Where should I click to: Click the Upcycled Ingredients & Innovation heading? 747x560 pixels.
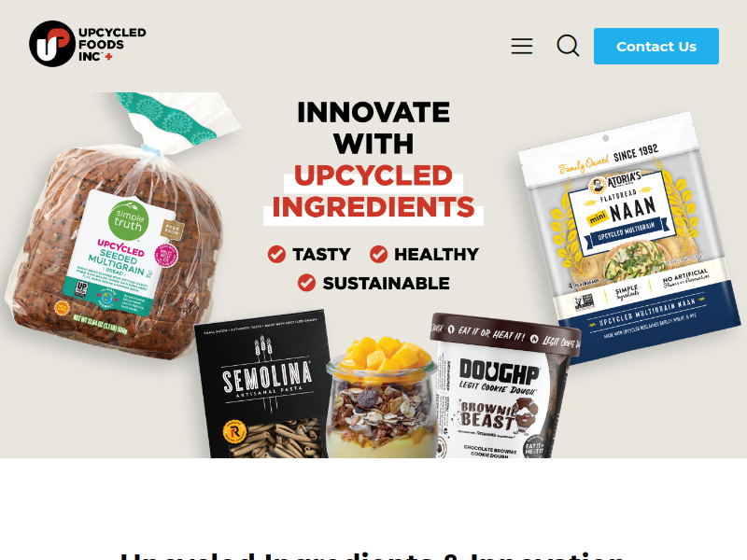click(373, 556)
